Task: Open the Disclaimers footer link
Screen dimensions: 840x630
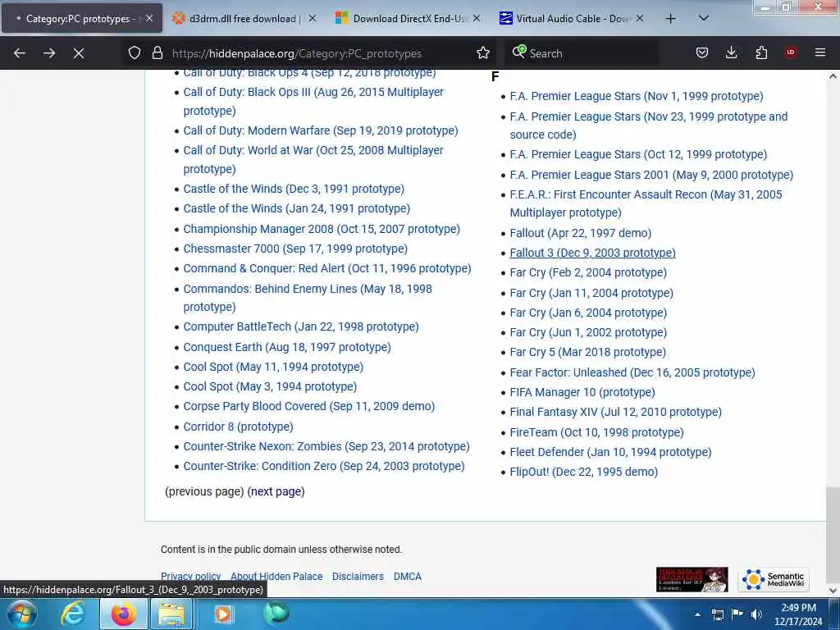Action: click(358, 577)
